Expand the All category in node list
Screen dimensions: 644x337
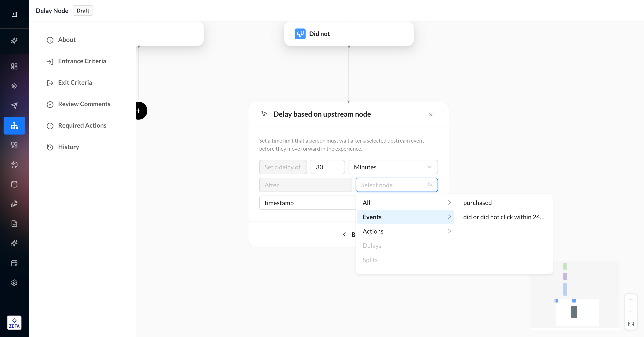point(405,203)
